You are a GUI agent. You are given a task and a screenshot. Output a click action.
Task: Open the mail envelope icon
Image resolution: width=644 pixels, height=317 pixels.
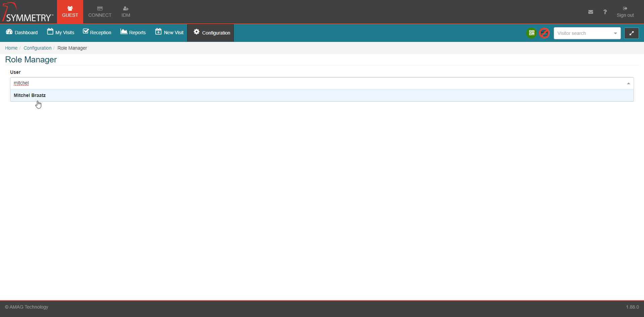pyautogui.click(x=590, y=12)
